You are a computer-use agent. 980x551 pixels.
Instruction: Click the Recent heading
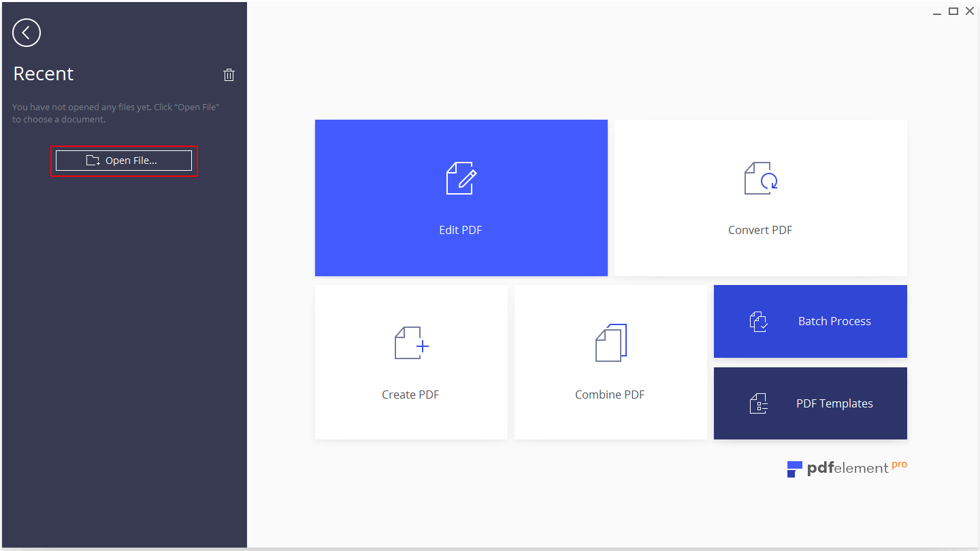coord(44,73)
